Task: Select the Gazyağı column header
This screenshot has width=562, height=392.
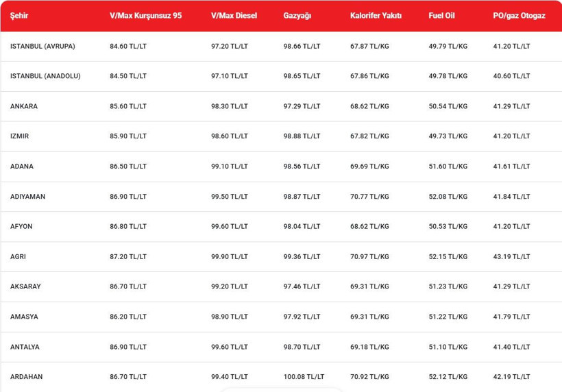Action: [297, 16]
